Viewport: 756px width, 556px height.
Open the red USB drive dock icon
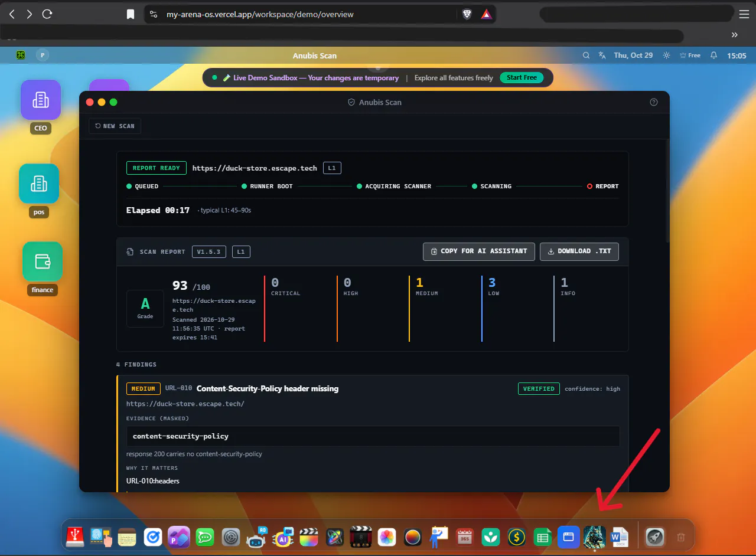pyautogui.click(x=75, y=537)
